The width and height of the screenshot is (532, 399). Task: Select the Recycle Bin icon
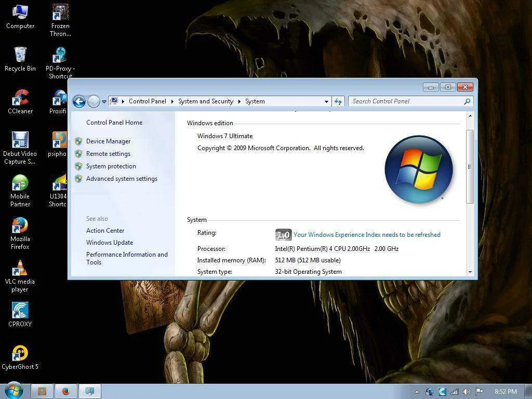(20, 59)
